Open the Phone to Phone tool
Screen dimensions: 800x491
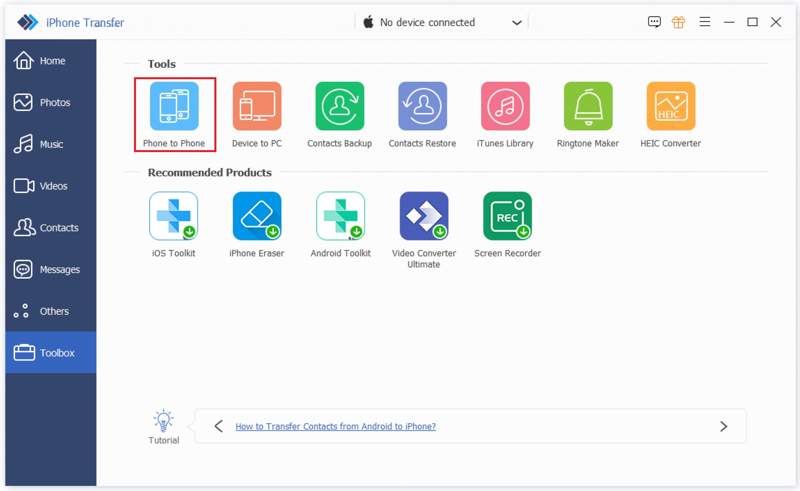pyautogui.click(x=174, y=107)
